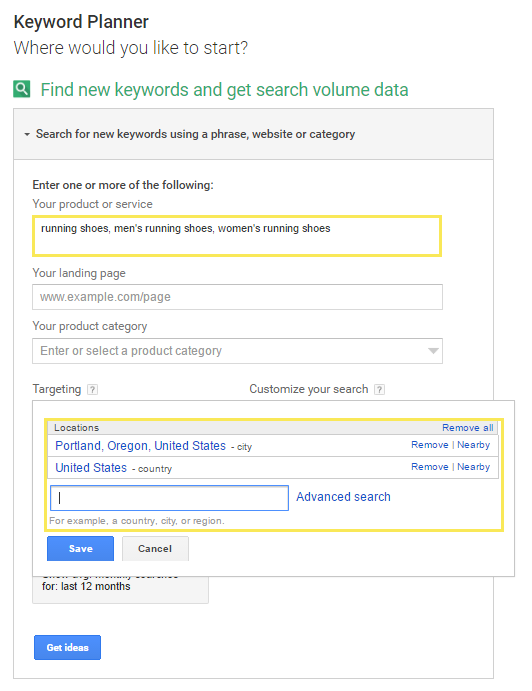The width and height of the screenshot is (532, 691).
Task: Collapse the 'Search for new keywords' section arrow
Action: (x=27, y=134)
